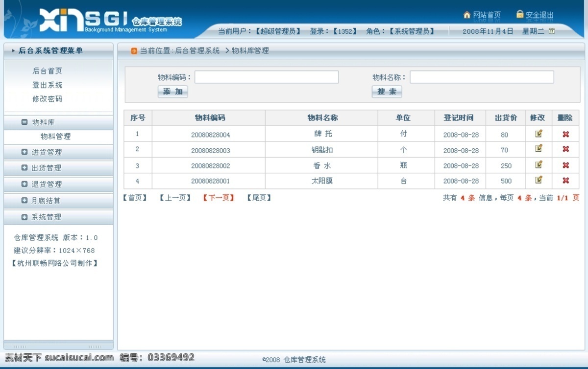The height and width of the screenshot is (369, 588).
Task: Click the 物料编码 column header
Action: [210, 118]
